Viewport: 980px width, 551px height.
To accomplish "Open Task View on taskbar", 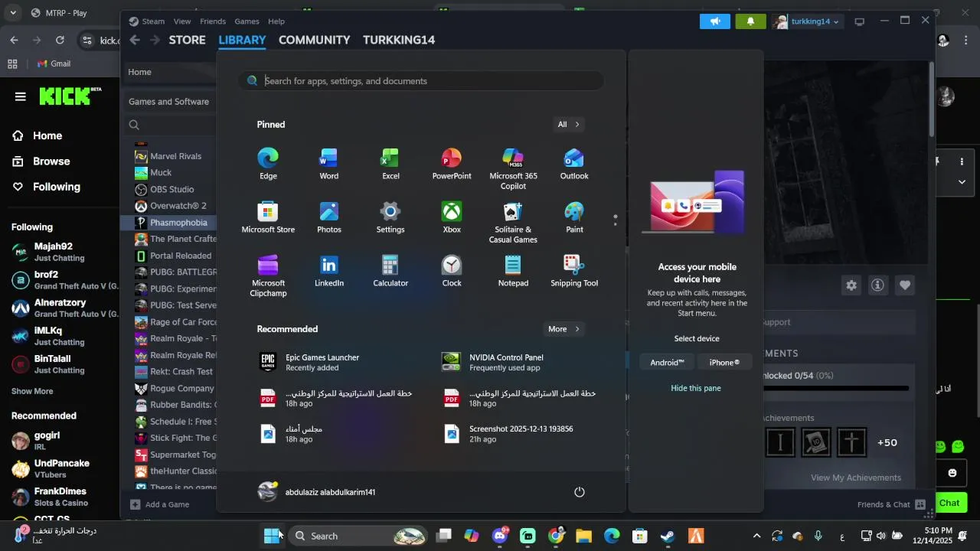I will [444, 536].
